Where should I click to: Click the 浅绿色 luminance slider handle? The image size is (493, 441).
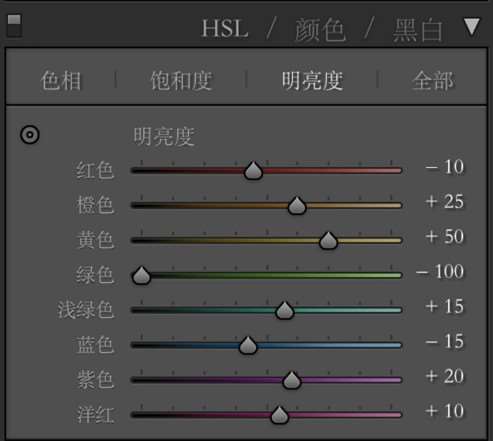pos(285,310)
